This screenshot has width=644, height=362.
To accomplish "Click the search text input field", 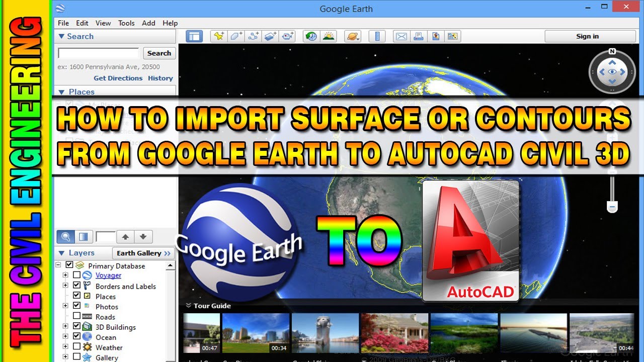I will click(99, 53).
